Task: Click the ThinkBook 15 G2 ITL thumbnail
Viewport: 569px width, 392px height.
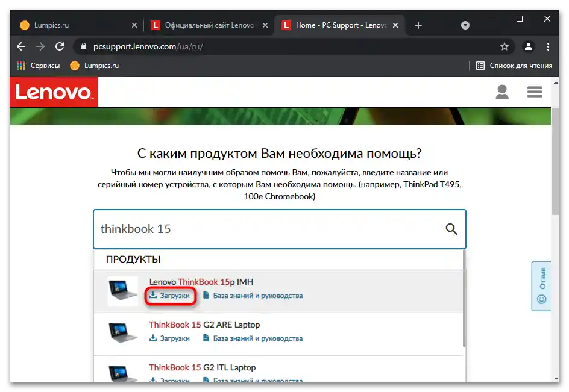Action: (123, 373)
